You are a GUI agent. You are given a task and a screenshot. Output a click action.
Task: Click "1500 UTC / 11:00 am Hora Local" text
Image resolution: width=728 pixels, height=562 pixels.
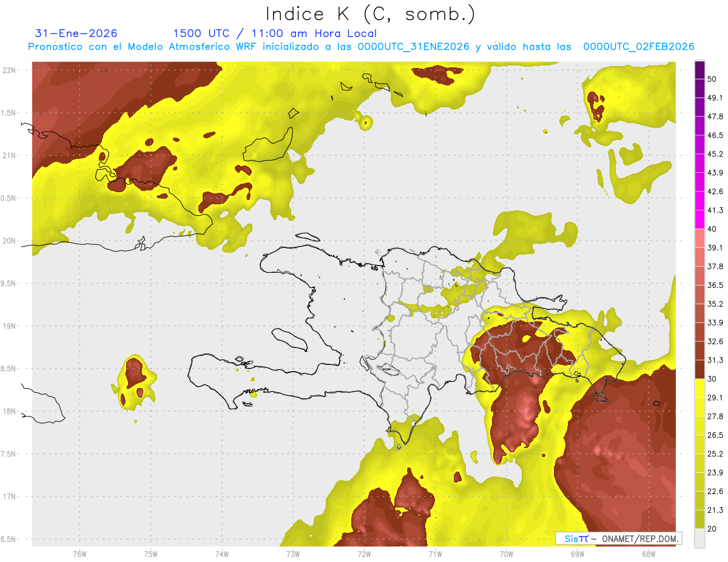click(x=275, y=33)
